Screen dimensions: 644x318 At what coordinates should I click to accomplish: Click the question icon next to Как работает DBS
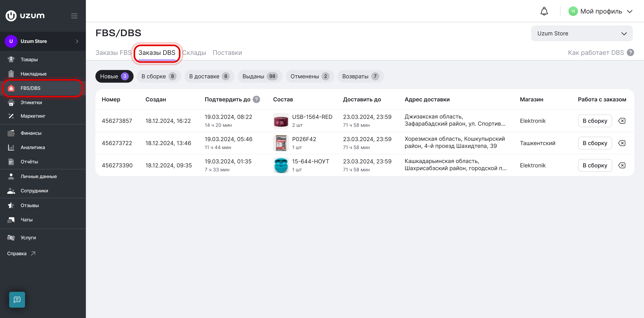click(631, 52)
